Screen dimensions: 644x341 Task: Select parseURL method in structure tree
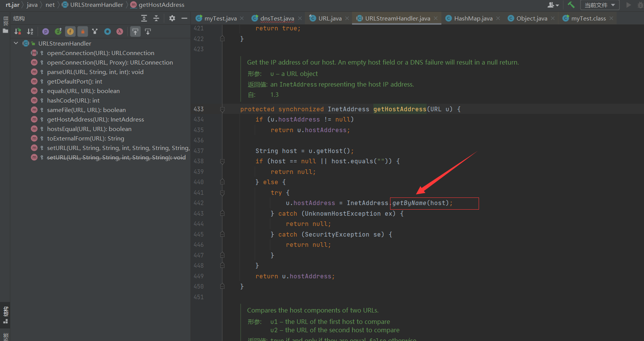(x=95, y=72)
